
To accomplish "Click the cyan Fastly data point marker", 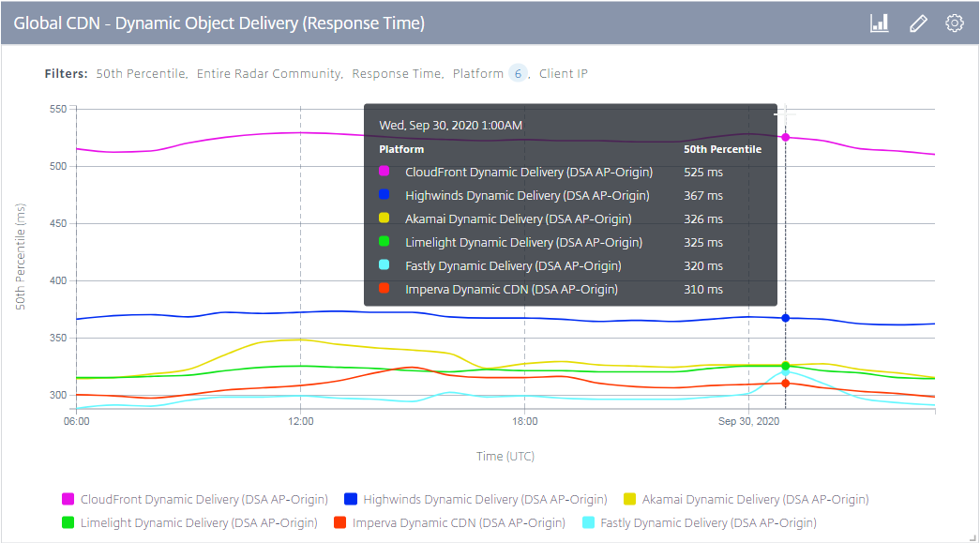I will click(x=786, y=372).
